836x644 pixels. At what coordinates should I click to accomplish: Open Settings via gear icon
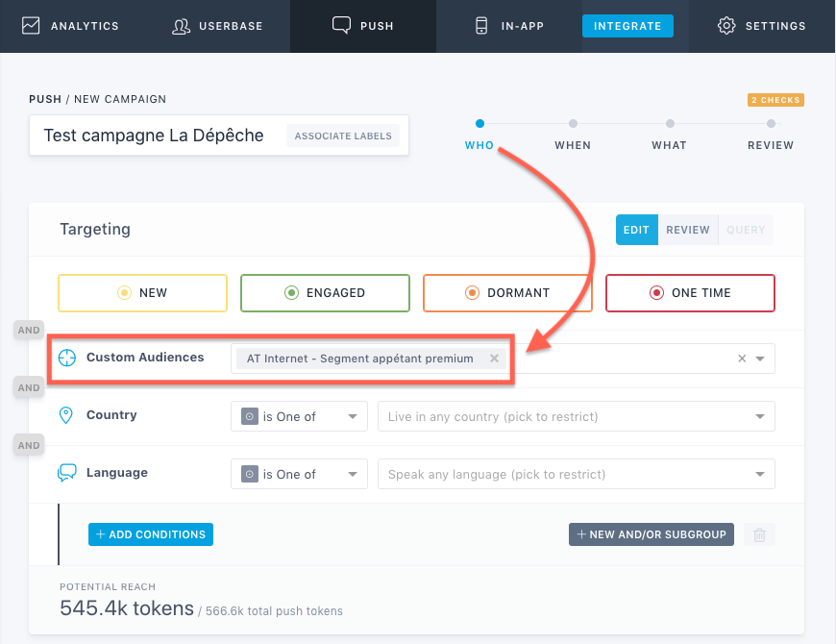point(726,26)
